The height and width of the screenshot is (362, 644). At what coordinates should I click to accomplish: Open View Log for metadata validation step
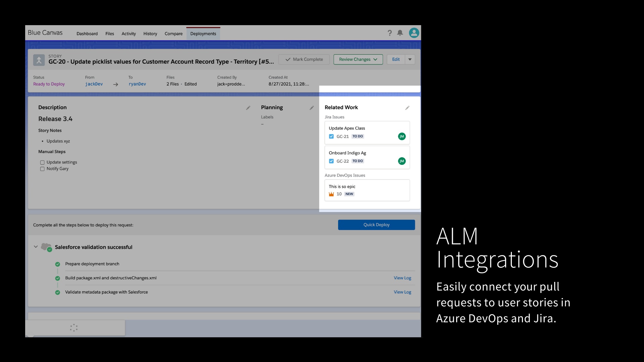[x=402, y=292]
